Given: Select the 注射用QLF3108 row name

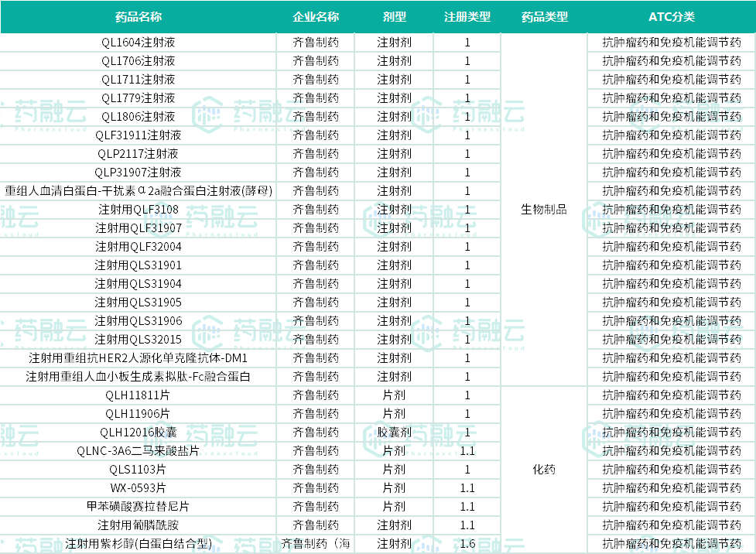Looking at the screenshot, I should pos(138,210).
